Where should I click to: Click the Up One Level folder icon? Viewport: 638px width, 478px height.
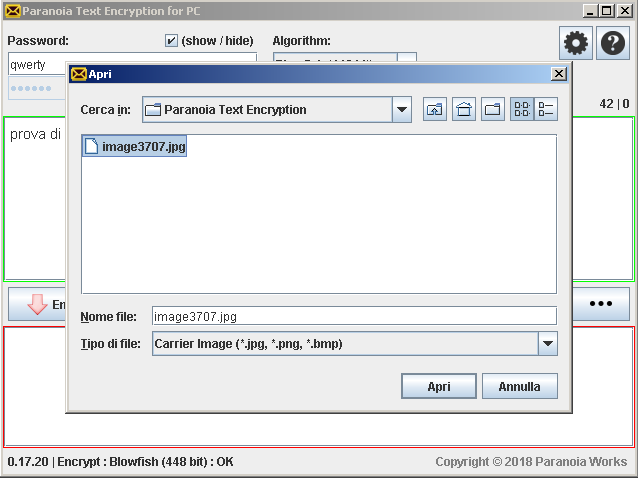pos(435,110)
